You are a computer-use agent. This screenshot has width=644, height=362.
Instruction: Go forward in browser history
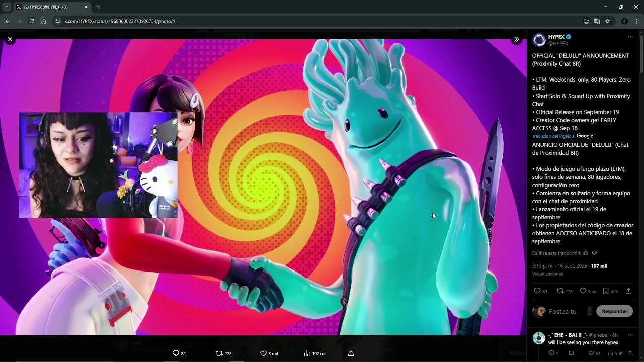tap(19, 21)
